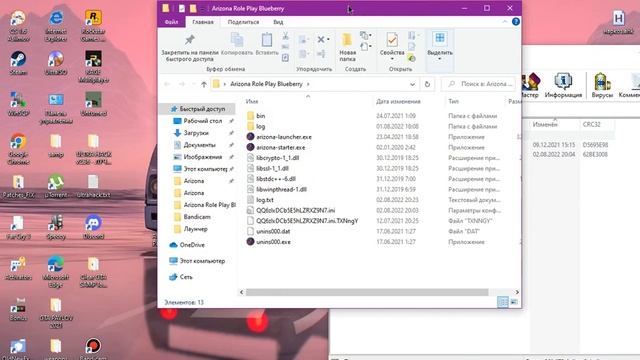Open Properties (Свойства) in the ribbon
The width and height of the screenshot is (640, 360).
(x=392, y=47)
